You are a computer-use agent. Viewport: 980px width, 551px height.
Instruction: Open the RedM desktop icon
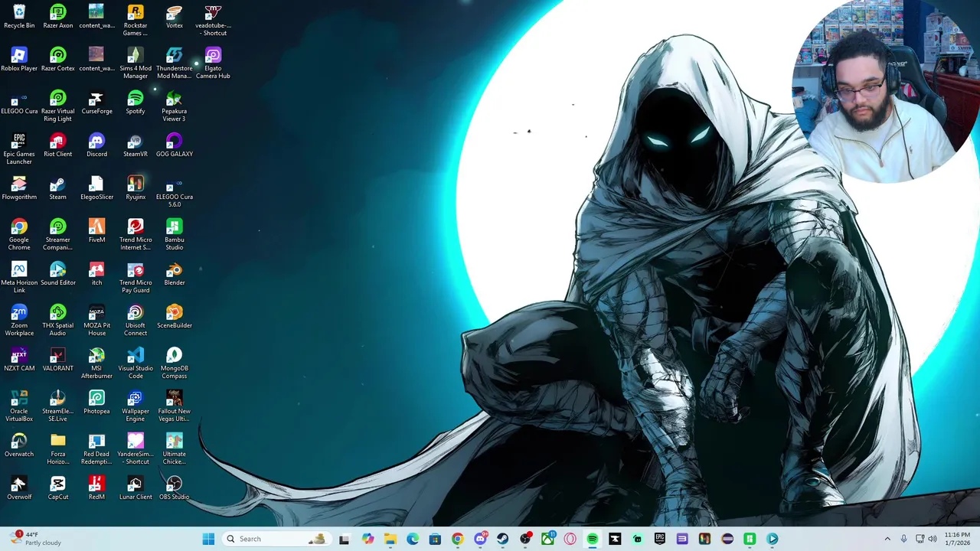[x=96, y=488]
